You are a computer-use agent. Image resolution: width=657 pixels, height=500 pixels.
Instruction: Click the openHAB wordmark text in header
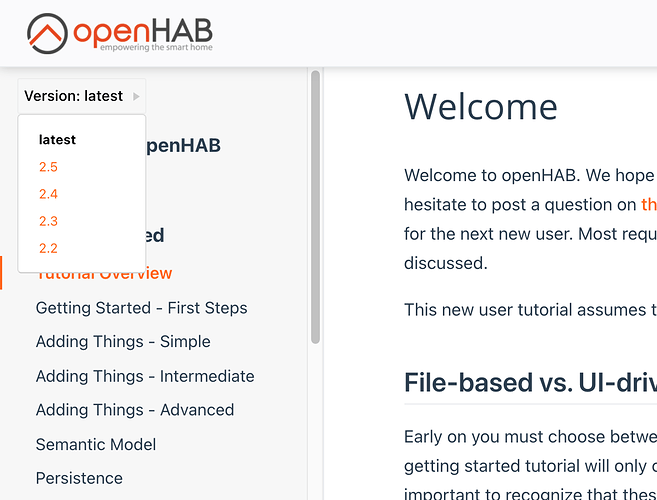click(143, 33)
